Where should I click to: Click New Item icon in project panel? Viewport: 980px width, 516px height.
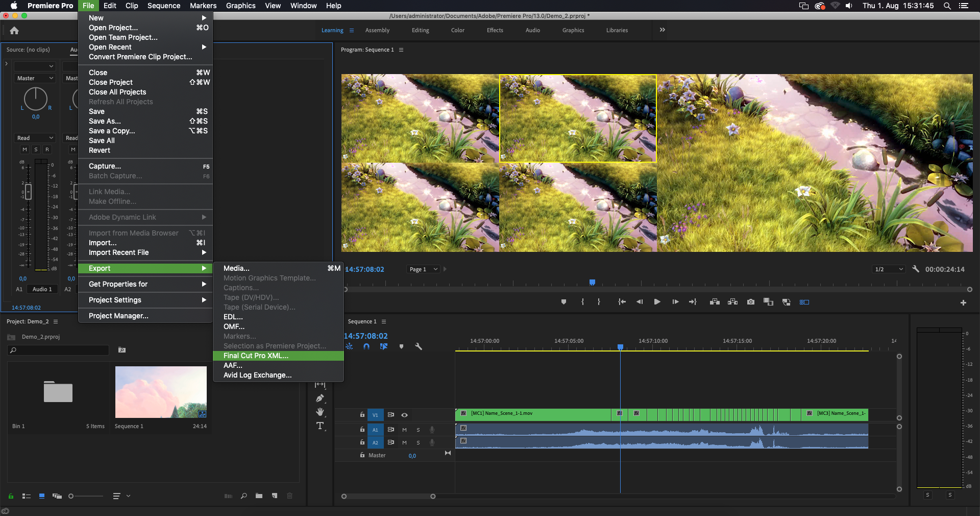[x=275, y=496]
